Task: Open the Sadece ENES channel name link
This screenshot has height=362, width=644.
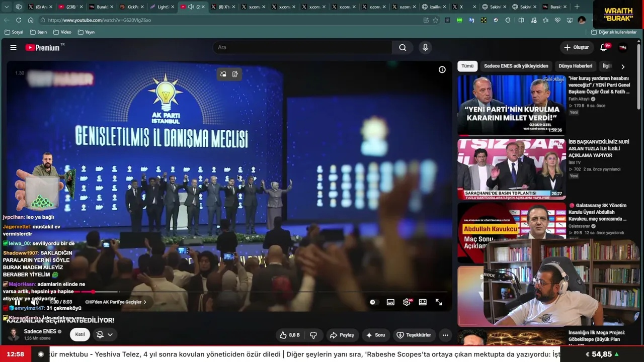Action: coord(40,332)
